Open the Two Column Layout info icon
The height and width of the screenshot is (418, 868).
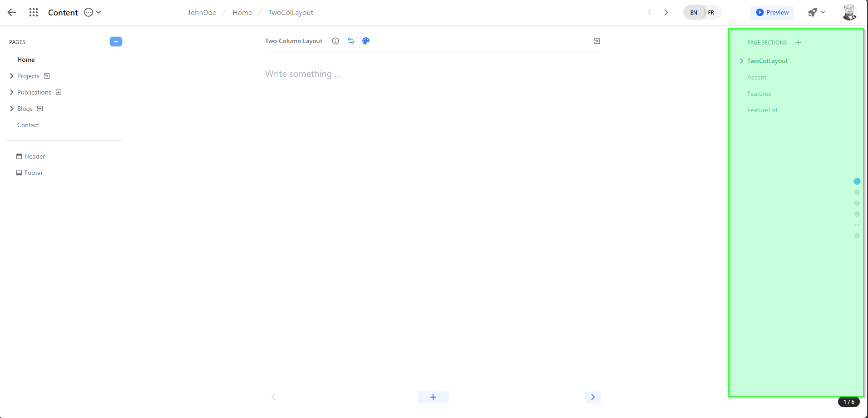(x=335, y=41)
